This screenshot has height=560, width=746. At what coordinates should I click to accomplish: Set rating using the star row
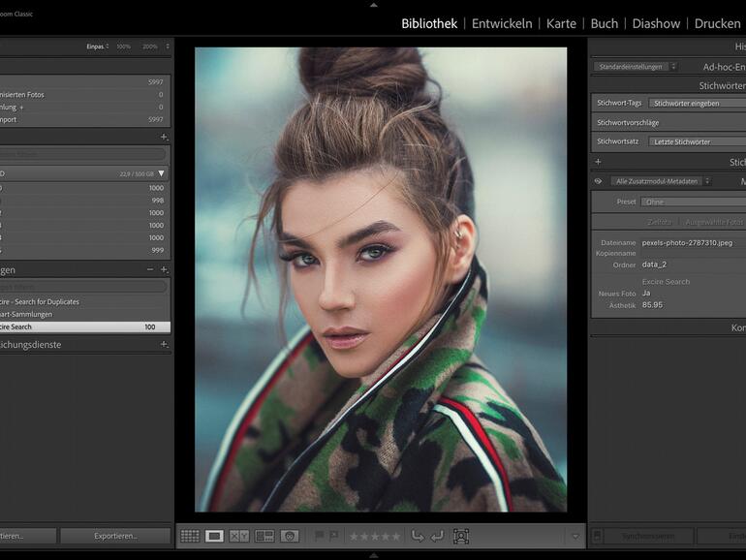374,536
